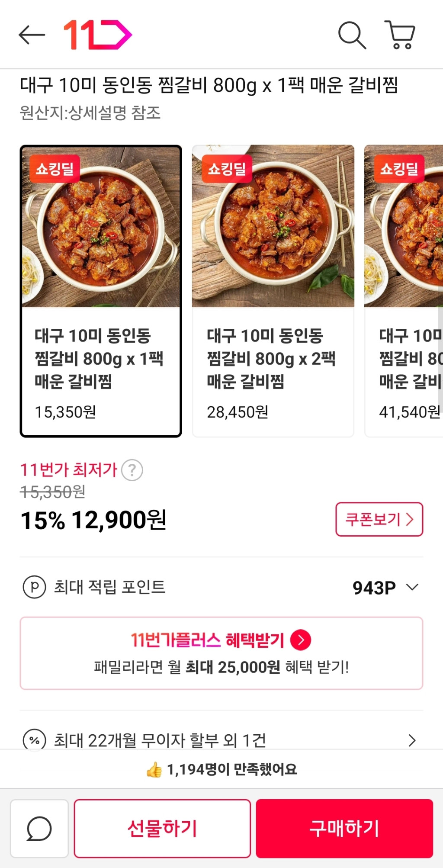Expand the 943P points dropdown

pyautogui.click(x=412, y=587)
